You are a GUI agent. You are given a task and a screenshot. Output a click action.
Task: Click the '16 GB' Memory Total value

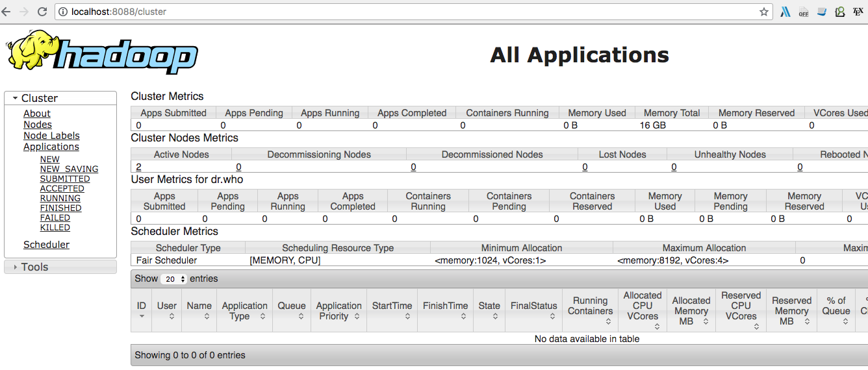pos(652,125)
